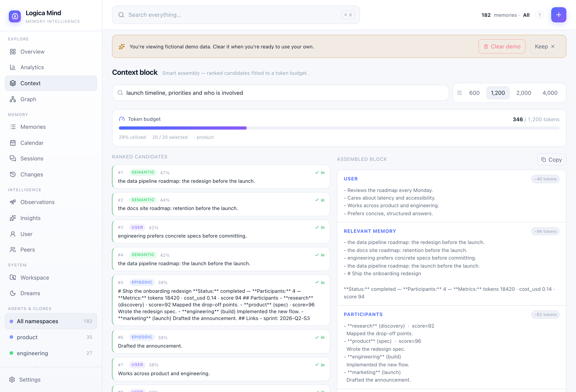Viewport: 576px width, 392px height.
Task: Click the help question mark icon
Action: (539, 15)
